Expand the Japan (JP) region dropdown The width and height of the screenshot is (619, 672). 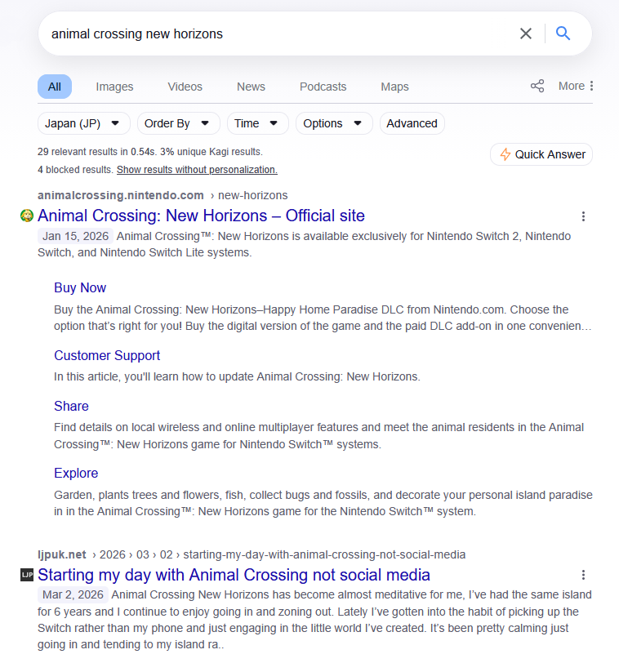pos(83,123)
